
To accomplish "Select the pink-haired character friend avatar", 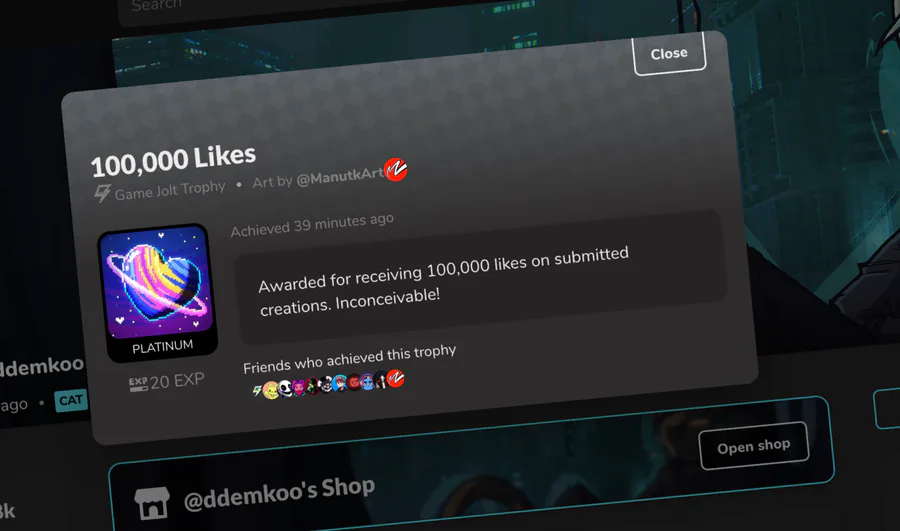I will click(298, 387).
